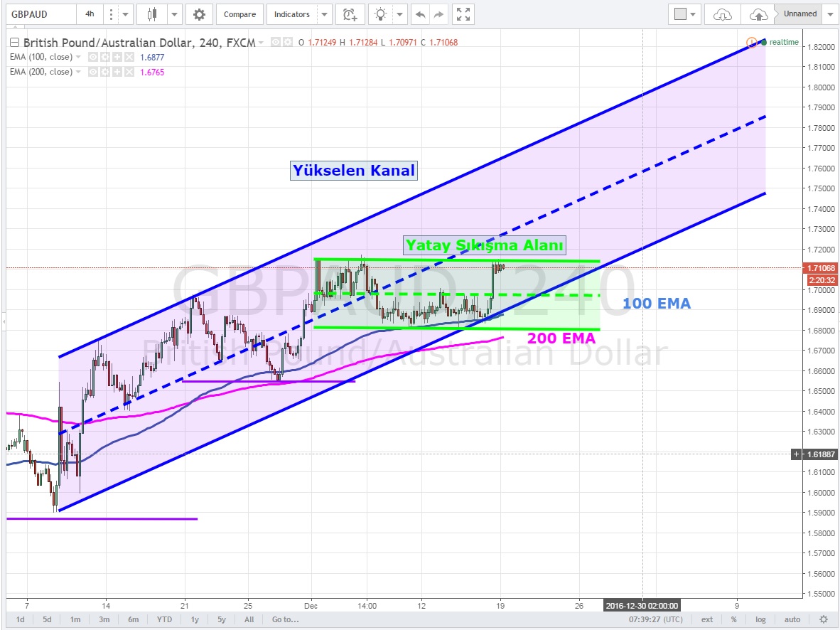840x630 pixels.
Task: Click the 100 EMA text annotation
Action: click(657, 304)
